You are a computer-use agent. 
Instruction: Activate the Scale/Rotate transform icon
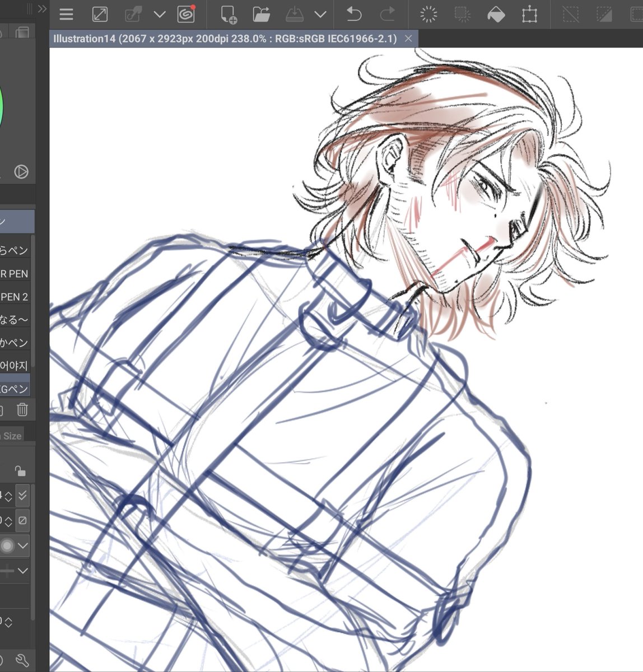pos(529,15)
